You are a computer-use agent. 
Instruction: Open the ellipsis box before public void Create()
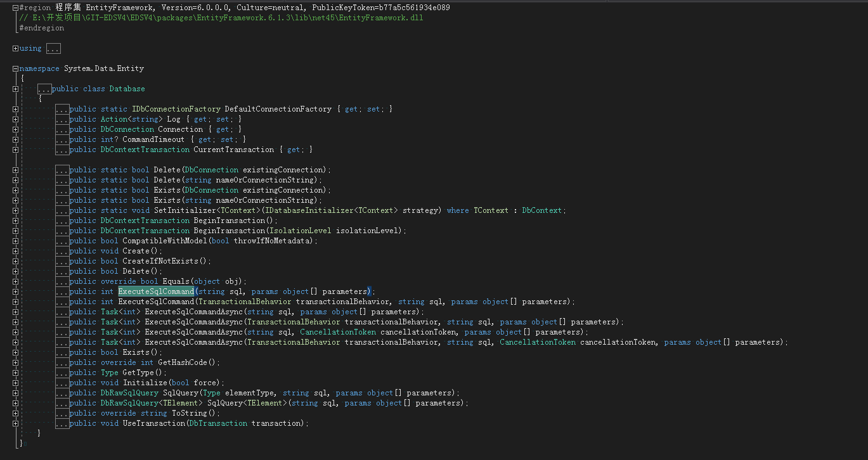(62, 251)
